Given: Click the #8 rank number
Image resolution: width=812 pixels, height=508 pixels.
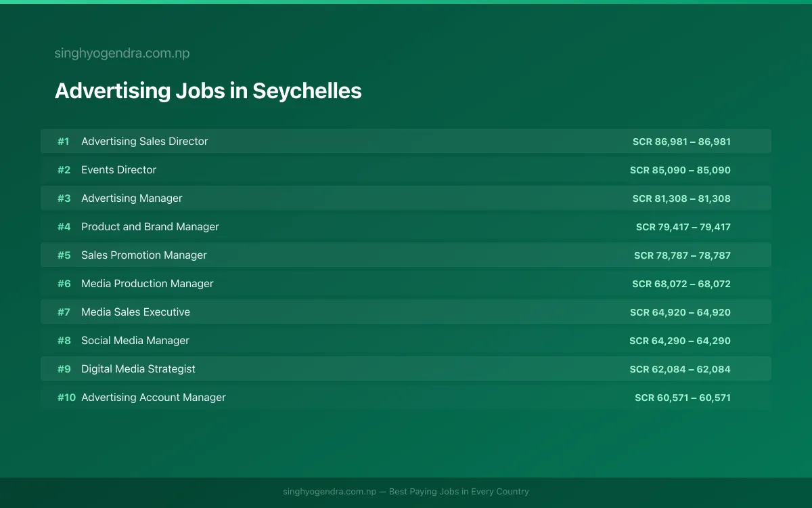Looking at the screenshot, I should [x=64, y=341].
